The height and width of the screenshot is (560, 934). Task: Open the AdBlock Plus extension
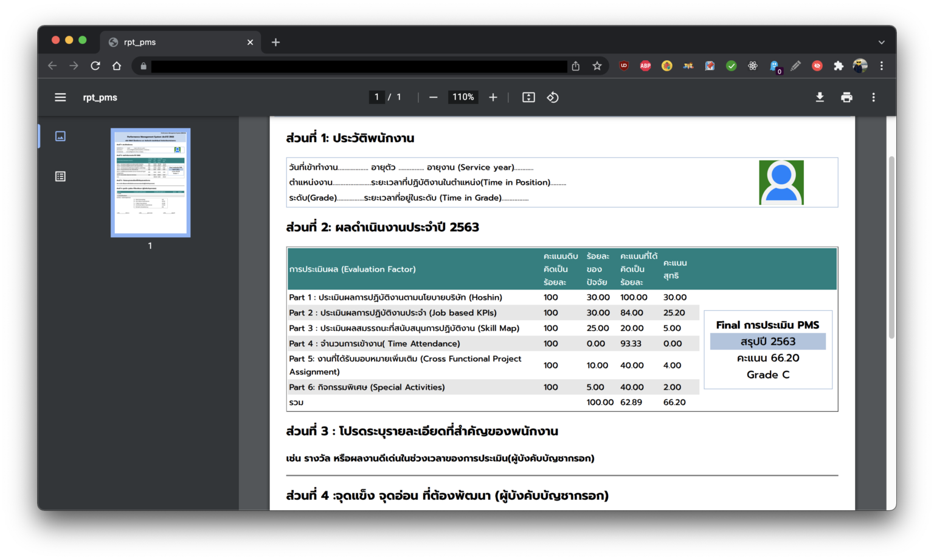coord(645,66)
